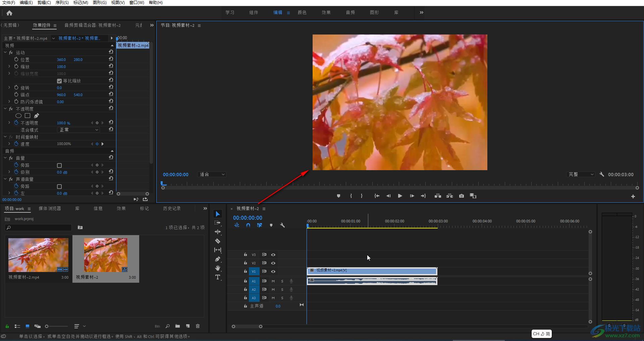The width and height of the screenshot is (644, 341).
Task: Toggle linked selection in timeline
Action: pyautogui.click(x=259, y=225)
